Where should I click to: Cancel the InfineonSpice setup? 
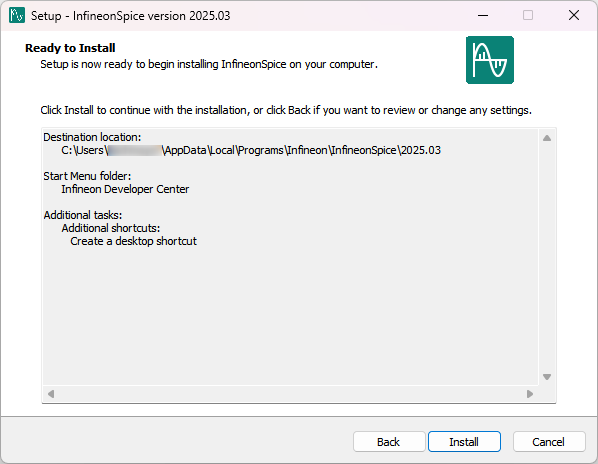tap(548, 442)
